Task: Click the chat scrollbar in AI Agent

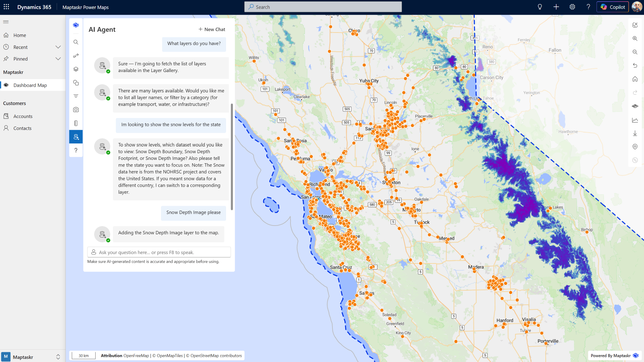Action: tap(232, 157)
